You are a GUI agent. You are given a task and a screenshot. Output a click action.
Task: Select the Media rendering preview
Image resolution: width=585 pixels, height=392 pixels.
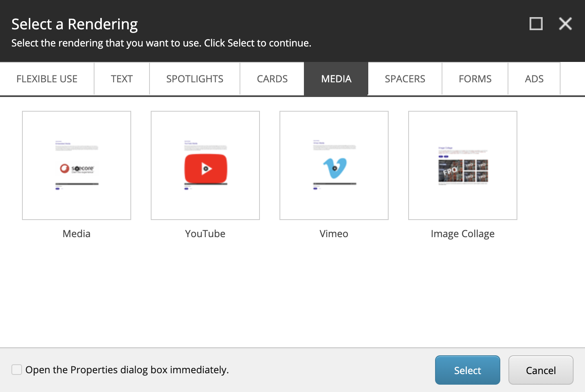click(77, 165)
